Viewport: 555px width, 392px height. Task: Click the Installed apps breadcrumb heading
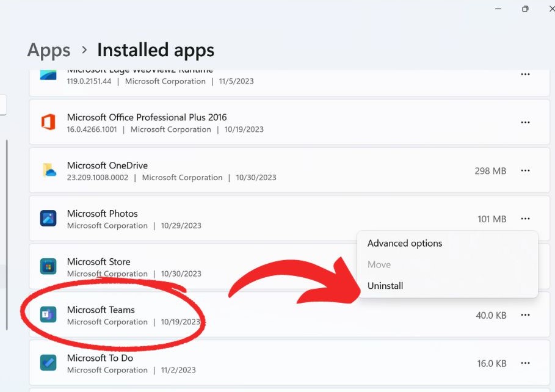(x=156, y=50)
